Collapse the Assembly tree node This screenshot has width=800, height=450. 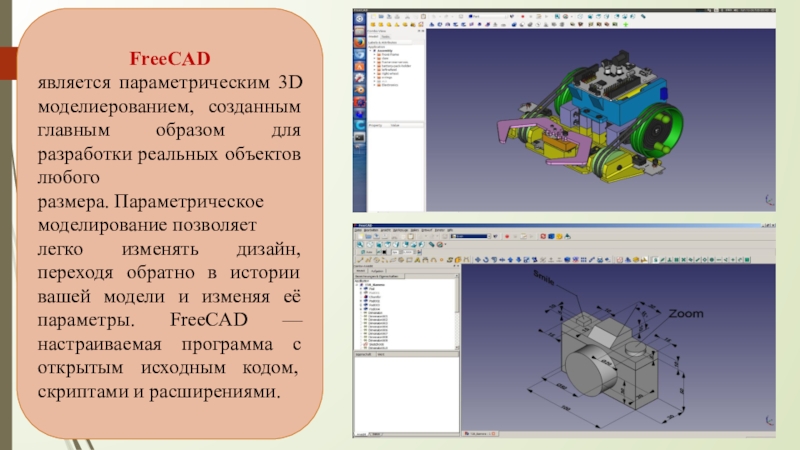pyautogui.click(x=370, y=51)
